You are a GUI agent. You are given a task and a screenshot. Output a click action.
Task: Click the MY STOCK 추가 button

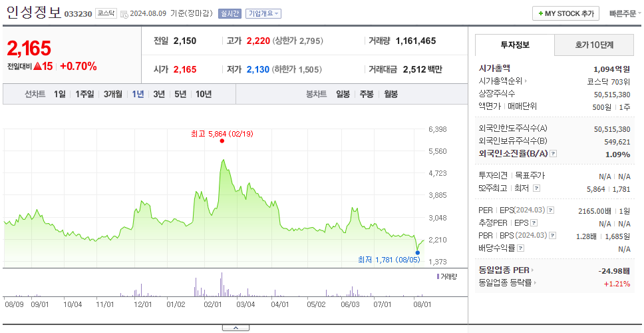click(566, 13)
